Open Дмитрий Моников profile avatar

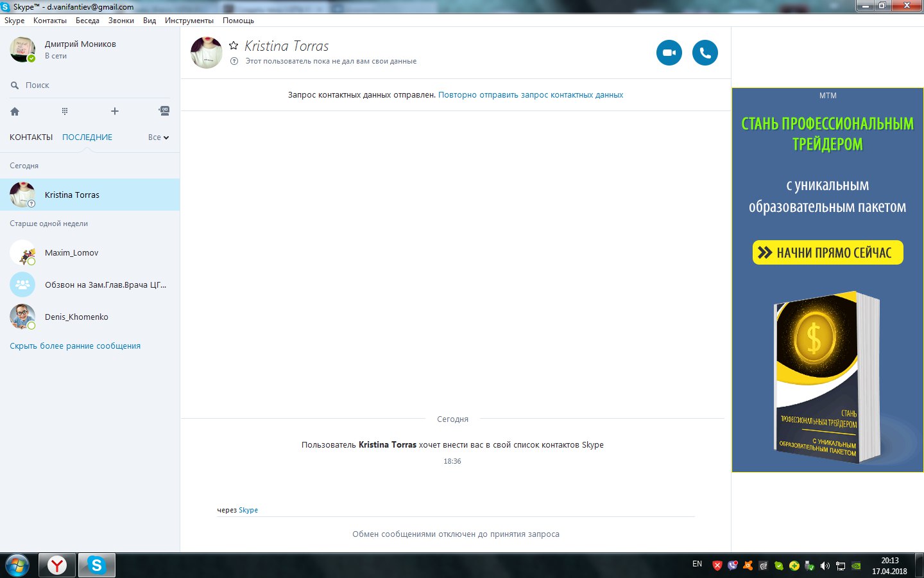22,49
